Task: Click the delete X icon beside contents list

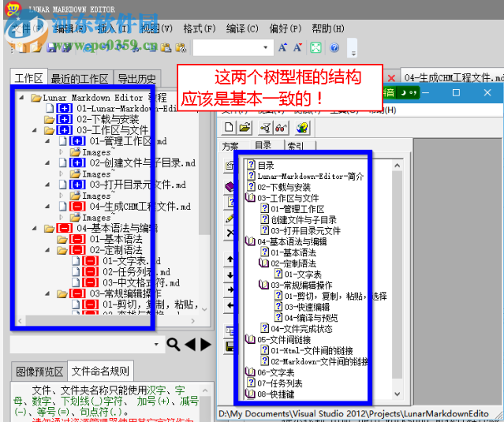Action: 230,233
